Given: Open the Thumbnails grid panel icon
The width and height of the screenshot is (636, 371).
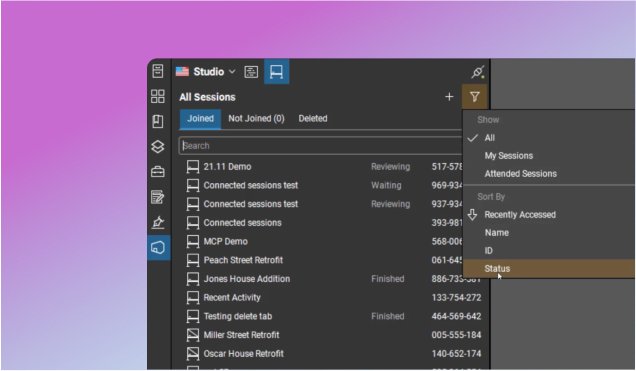Looking at the screenshot, I should 158,96.
